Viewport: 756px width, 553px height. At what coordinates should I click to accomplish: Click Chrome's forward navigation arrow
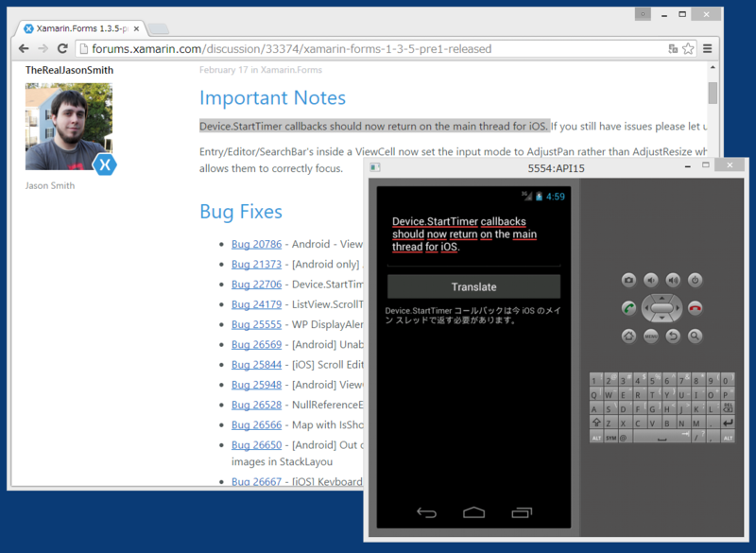coord(43,49)
